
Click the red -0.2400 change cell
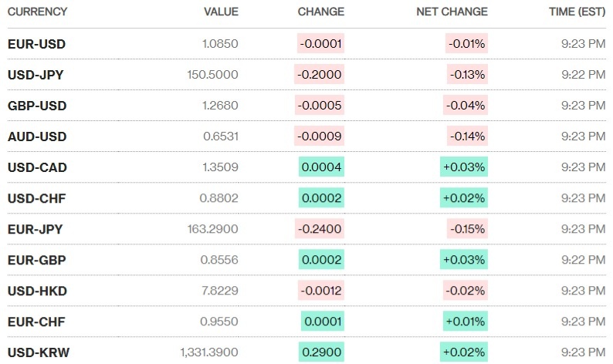click(319, 229)
